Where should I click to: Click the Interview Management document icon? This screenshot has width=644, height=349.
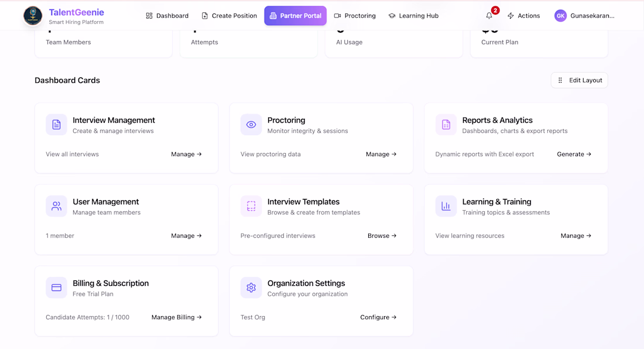(x=56, y=124)
